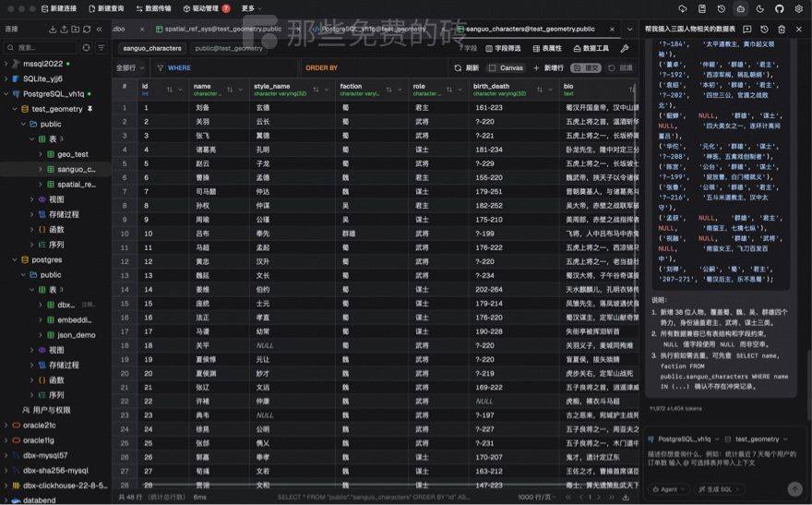The image size is (812, 505).
Task: Close the AI assistant panel
Action: pos(799,29)
